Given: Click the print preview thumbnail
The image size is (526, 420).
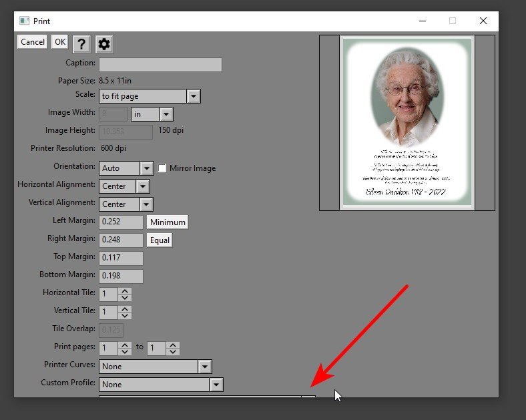Looking at the screenshot, I should [x=407, y=123].
